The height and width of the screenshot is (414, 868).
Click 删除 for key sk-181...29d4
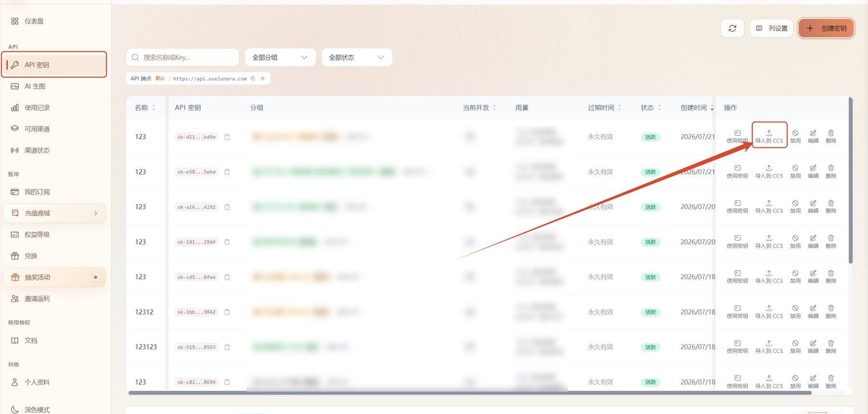[831, 242]
